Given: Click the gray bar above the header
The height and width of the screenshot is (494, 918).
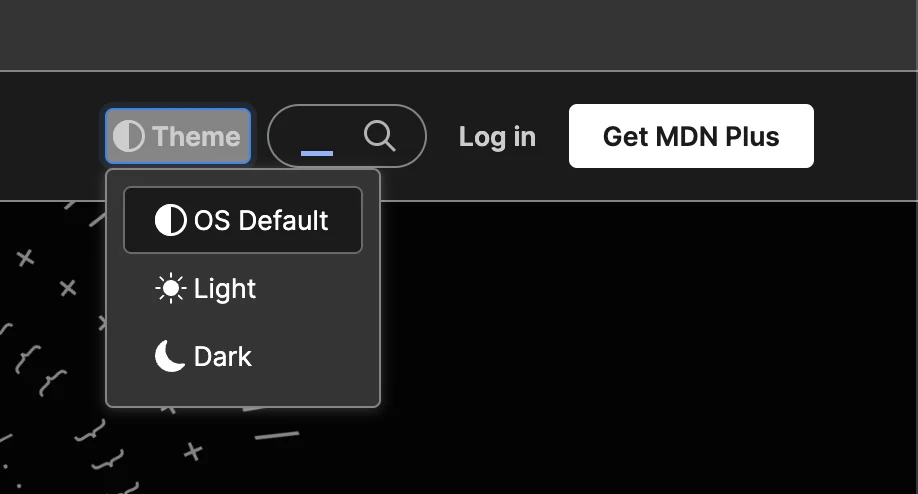Looking at the screenshot, I should [459, 35].
